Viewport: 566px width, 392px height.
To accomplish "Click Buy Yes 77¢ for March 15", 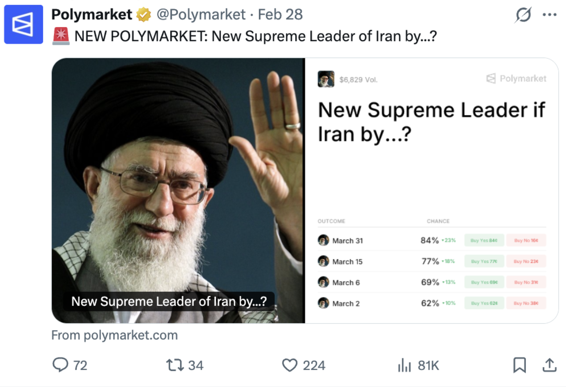I will 484,261.
